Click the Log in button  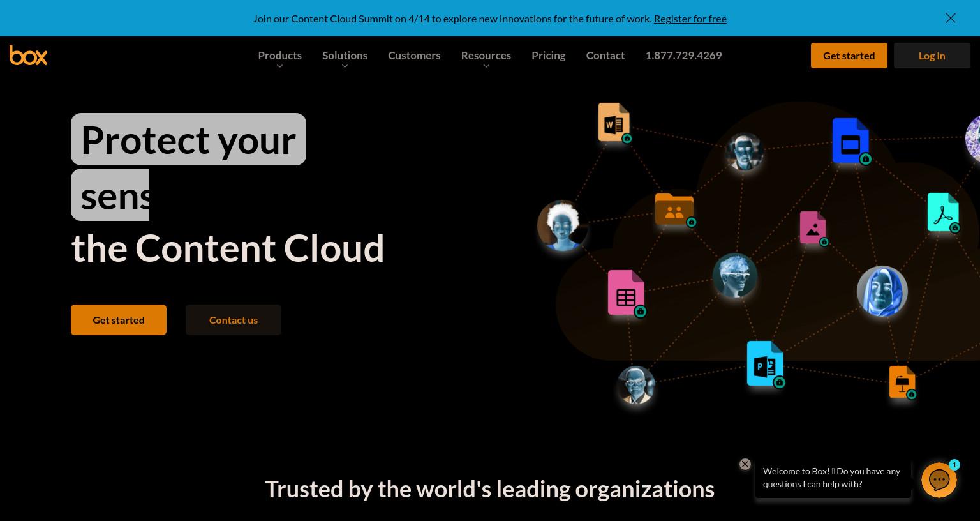[932, 56]
